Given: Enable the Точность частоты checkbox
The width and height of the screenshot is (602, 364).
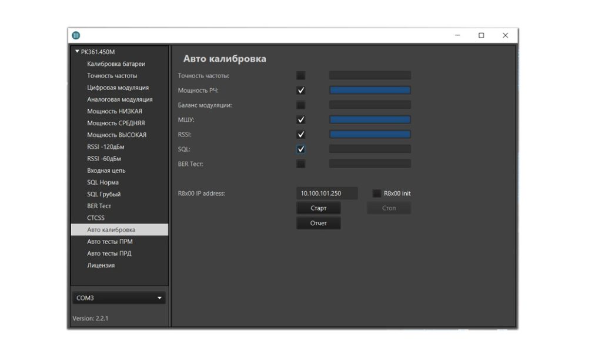Looking at the screenshot, I should coord(301,75).
